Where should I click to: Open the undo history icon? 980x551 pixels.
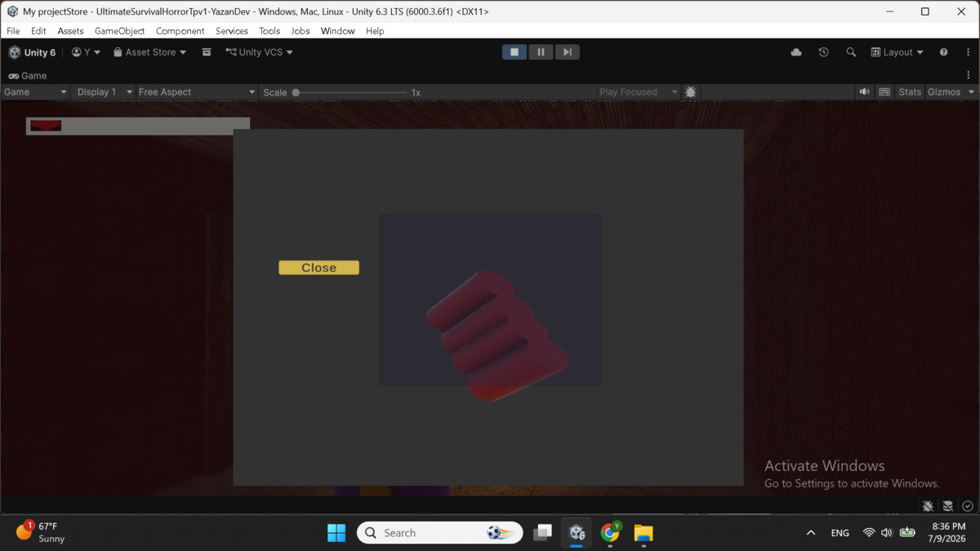823,52
